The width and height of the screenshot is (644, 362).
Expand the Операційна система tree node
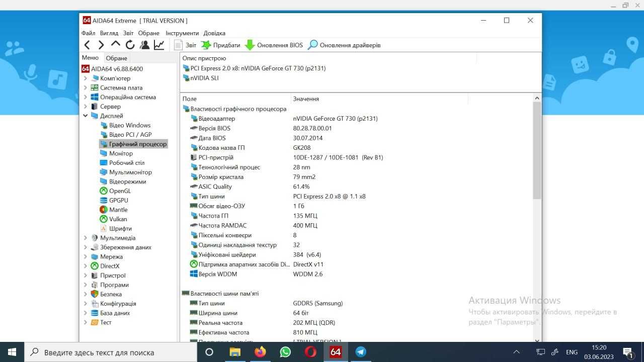click(x=86, y=97)
